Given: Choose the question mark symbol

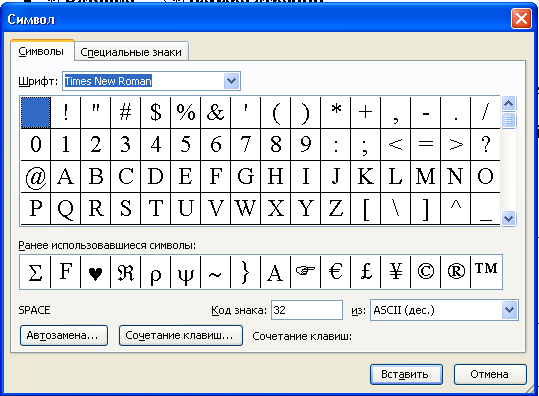Looking at the screenshot, I should 485,145.
